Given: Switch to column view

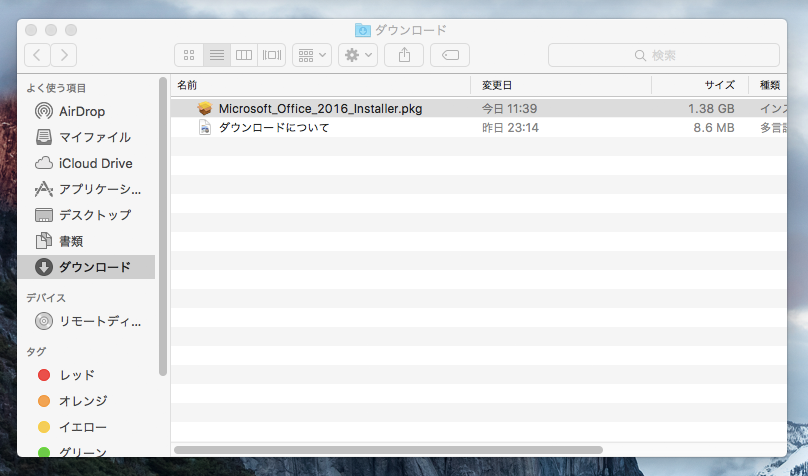Looking at the screenshot, I should (244, 55).
